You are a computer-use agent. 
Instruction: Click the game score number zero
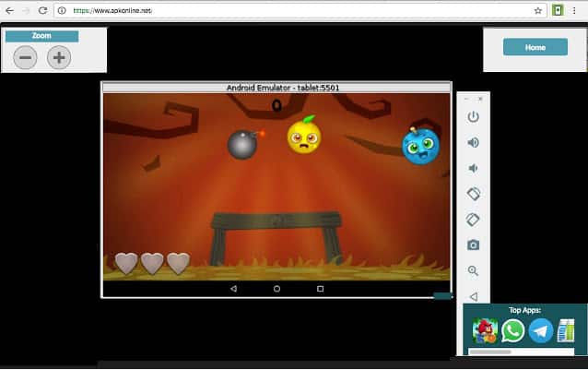[276, 106]
